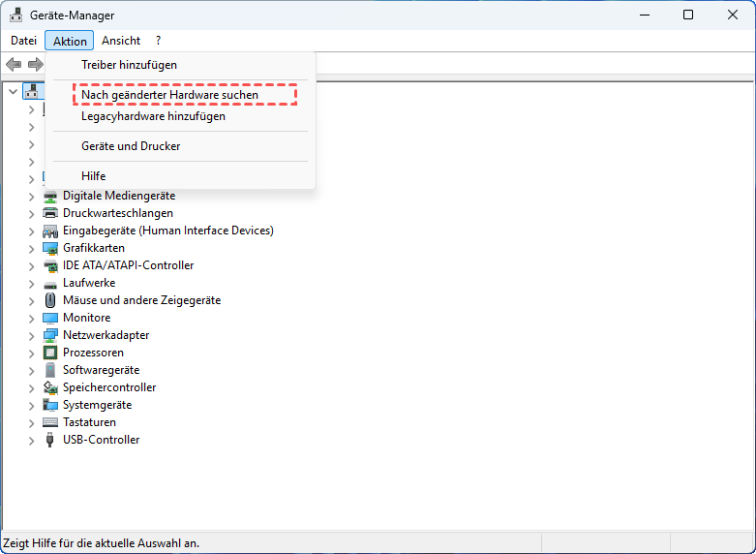Expand Netzwerkadapter category

pyautogui.click(x=31, y=335)
